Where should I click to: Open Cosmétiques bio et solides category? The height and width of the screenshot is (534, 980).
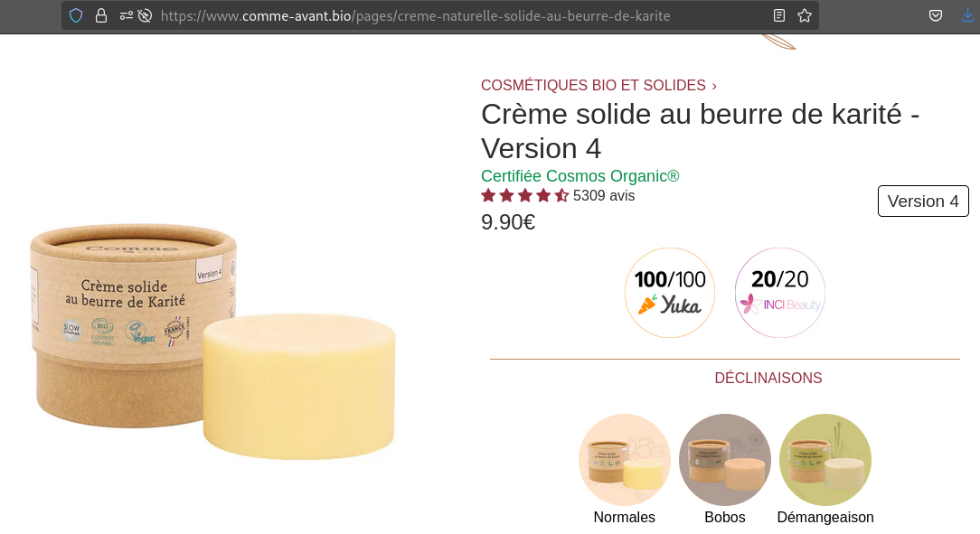click(x=593, y=85)
